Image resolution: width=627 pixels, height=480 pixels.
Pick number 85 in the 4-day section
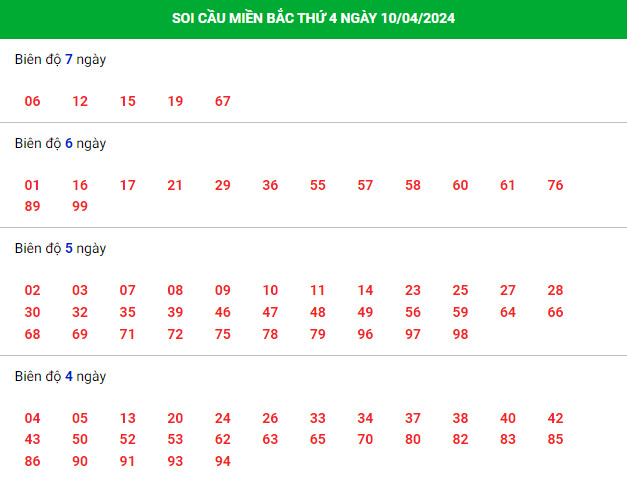coord(555,440)
